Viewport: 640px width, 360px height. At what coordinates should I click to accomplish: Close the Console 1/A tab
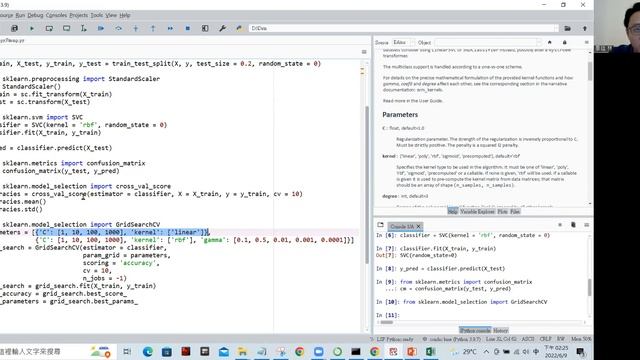coord(418,227)
